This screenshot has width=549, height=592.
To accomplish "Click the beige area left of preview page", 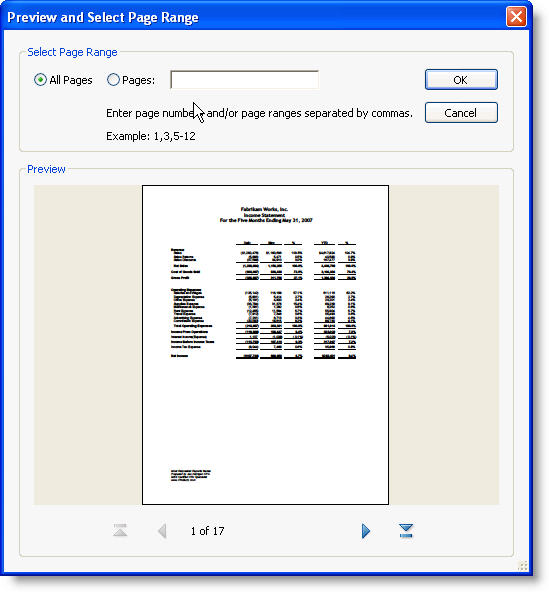I will pos(88,345).
